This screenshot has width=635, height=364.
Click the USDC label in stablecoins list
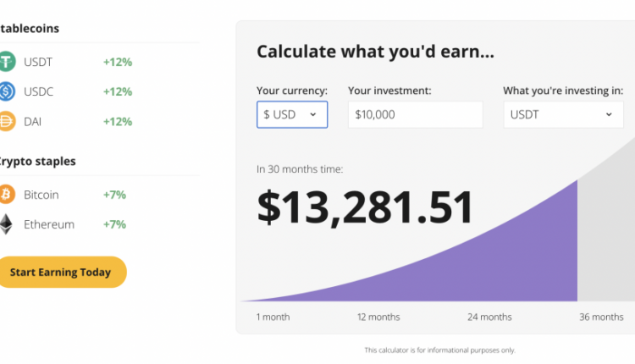[39, 91]
